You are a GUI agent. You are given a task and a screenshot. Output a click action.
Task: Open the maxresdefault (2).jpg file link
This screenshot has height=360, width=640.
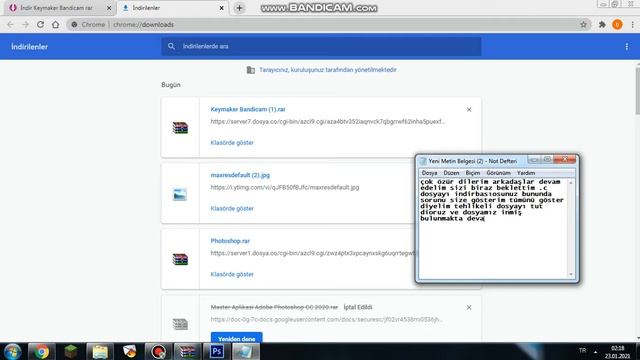click(x=240, y=175)
